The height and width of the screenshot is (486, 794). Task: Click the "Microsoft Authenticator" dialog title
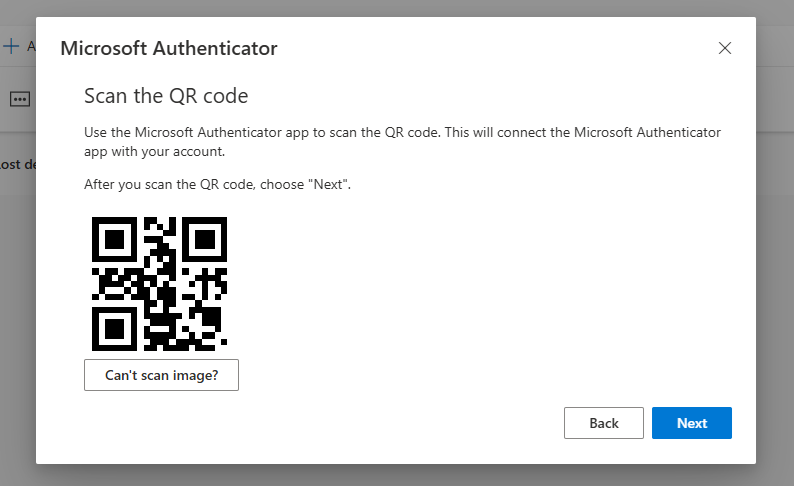169,48
